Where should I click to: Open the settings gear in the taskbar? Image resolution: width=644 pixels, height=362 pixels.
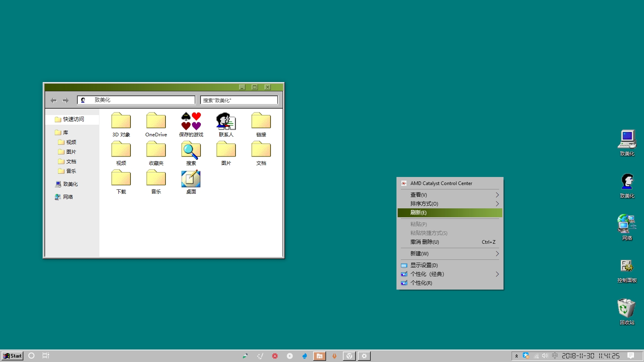coord(364,356)
